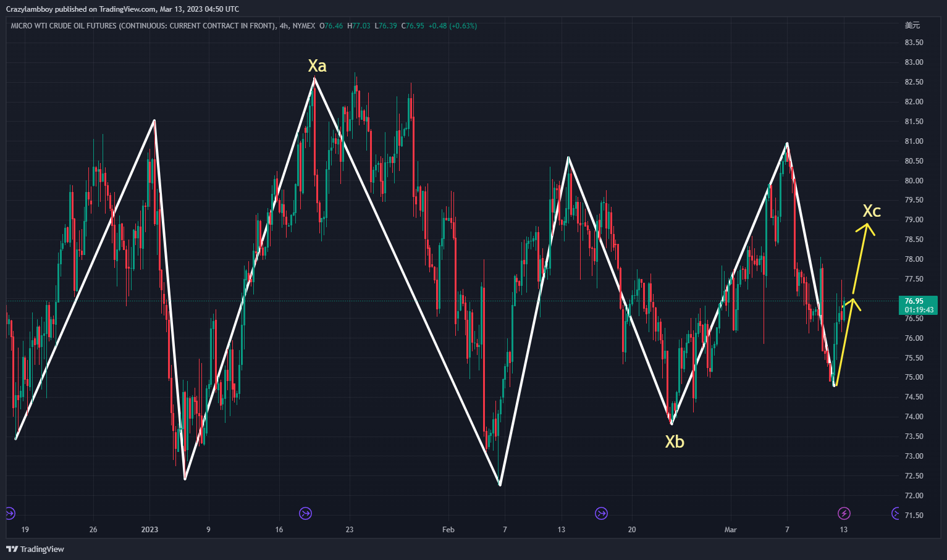The width and height of the screenshot is (947, 560).
Task: Click the 72.00 price axis label
Action: [914, 496]
